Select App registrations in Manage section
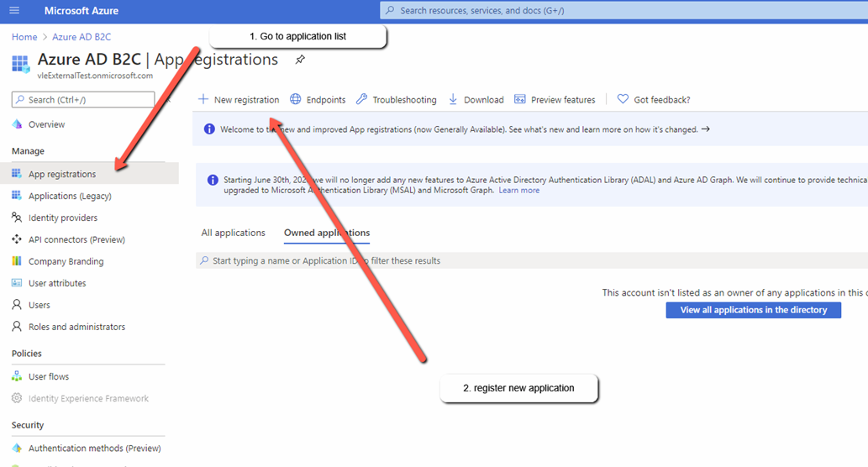This screenshot has width=868, height=467. (x=62, y=174)
